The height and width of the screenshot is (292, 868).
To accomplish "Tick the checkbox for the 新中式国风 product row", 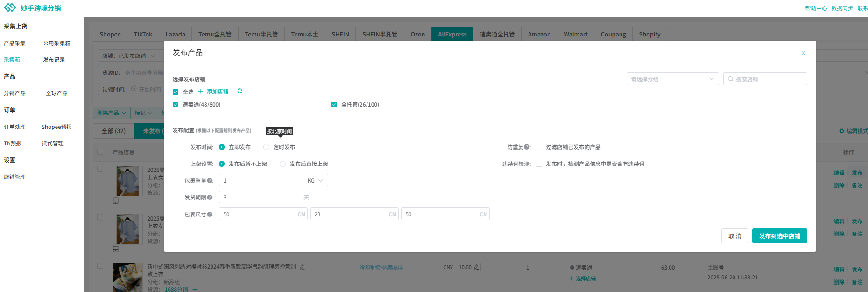I will pyautogui.click(x=100, y=266).
